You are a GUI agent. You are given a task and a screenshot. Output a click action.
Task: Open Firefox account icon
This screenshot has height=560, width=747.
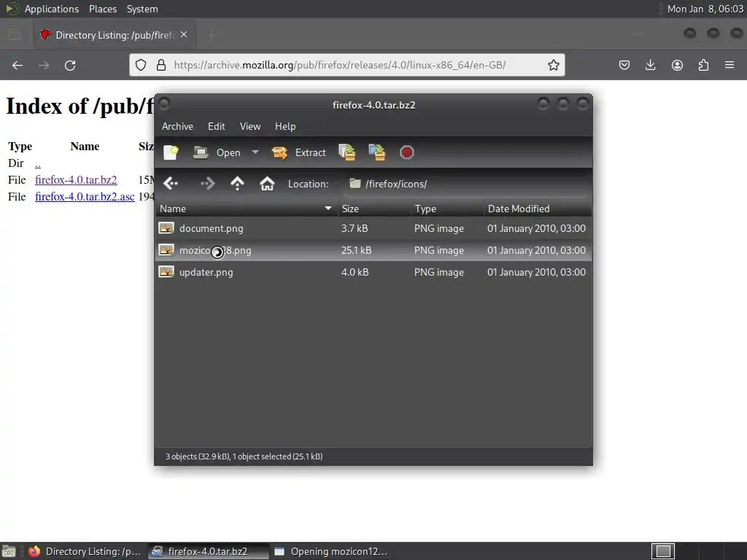click(x=677, y=65)
